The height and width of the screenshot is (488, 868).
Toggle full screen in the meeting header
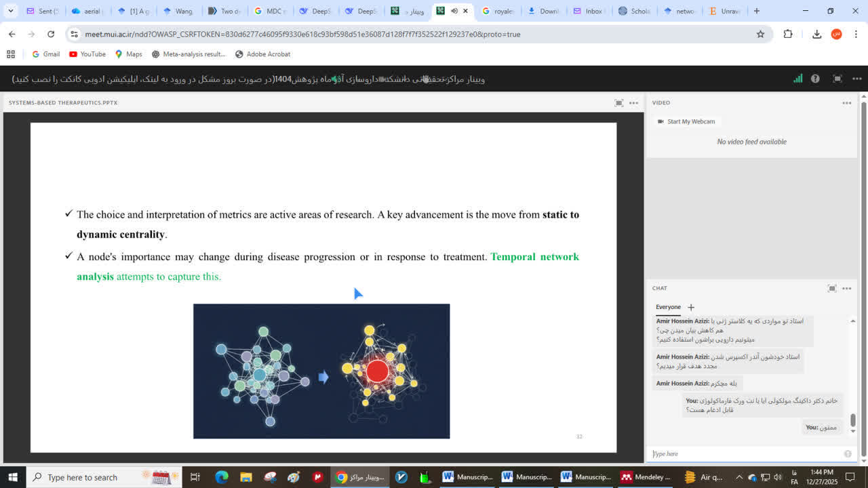(x=837, y=79)
